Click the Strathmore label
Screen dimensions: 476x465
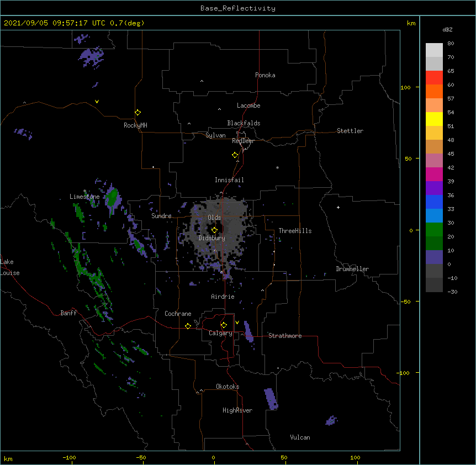click(285, 336)
